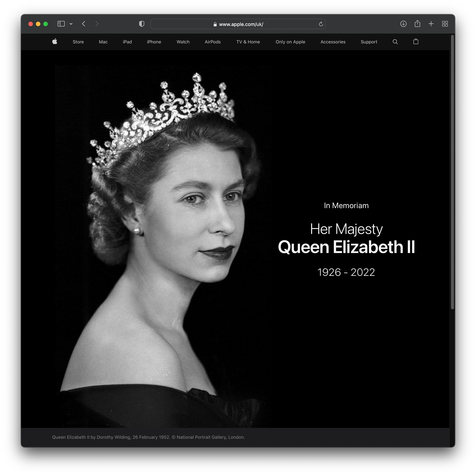Go forward using the forward chevron
This screenshot has height=475, width=476.
(97, 24)
